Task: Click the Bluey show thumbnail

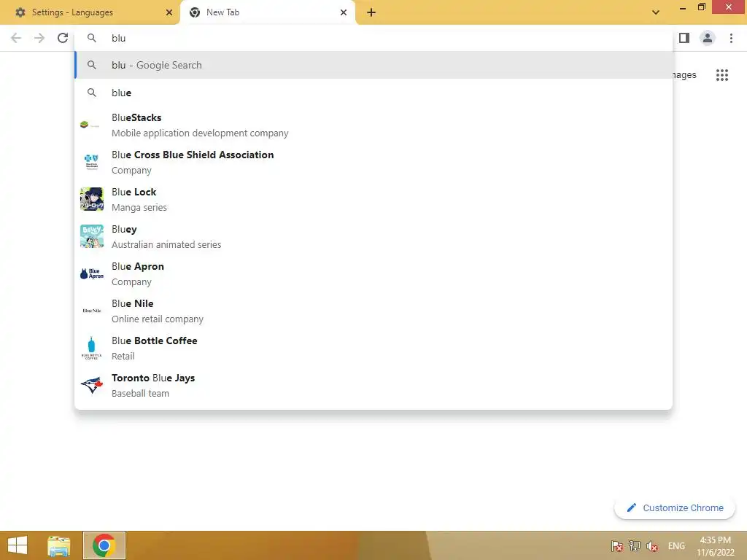Action: point(91,236)
